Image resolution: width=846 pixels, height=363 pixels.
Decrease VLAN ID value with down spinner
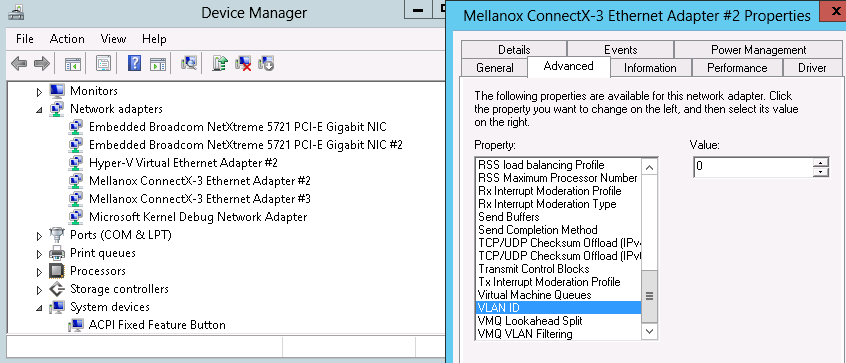(821, 172)
